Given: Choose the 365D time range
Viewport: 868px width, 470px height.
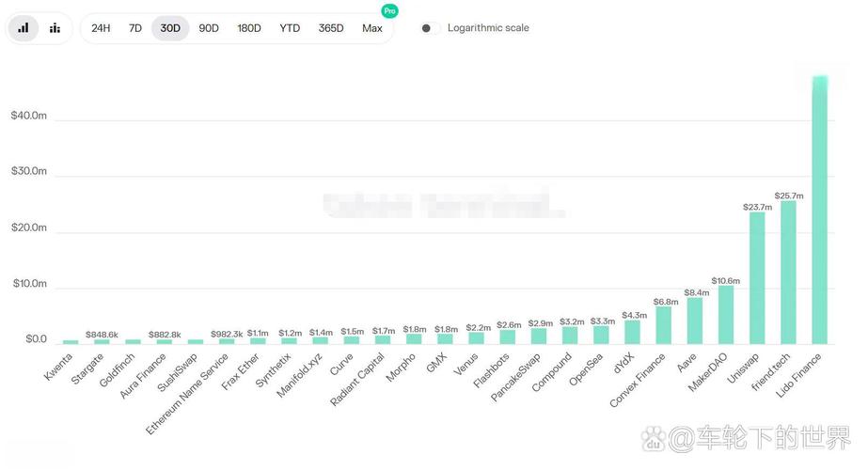Looking at the screenshot, I should click(x=331, y=28).
